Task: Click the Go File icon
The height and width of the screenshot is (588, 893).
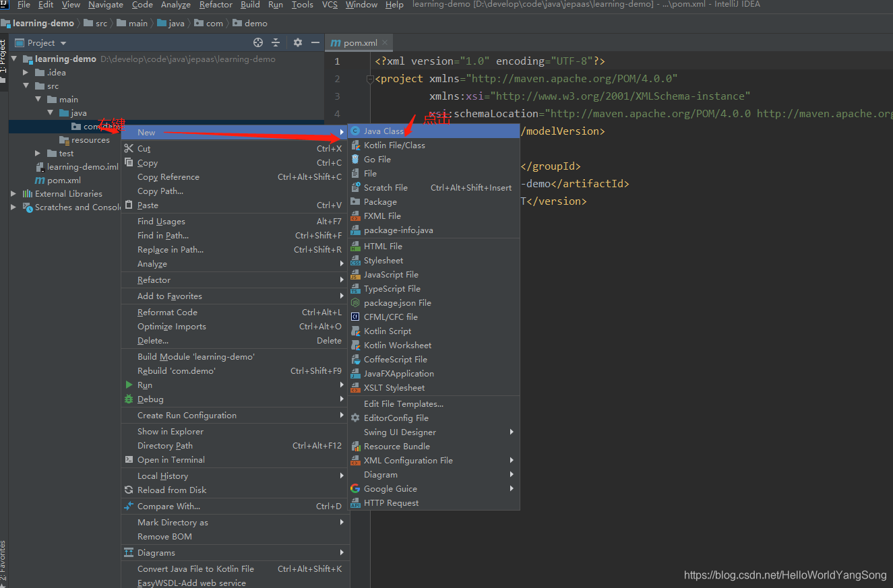Action: tap(355, 159)
